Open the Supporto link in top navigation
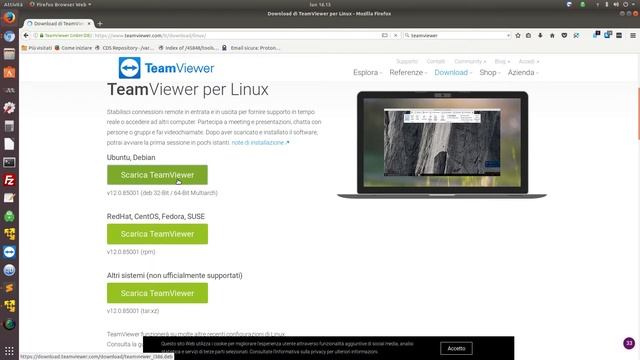The height and width of the screenshot is (360, 640). [x=407, y=61]
